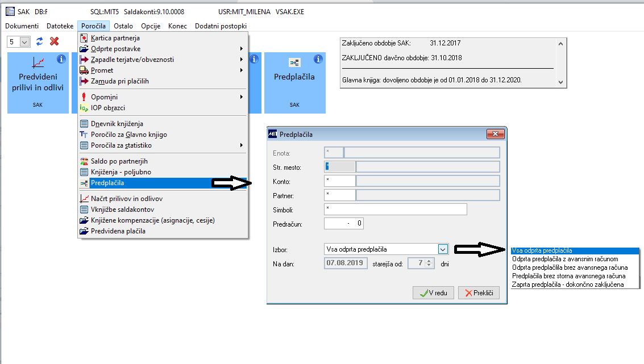Click the blue refresh arrows icon

click(x=39, y=41)
